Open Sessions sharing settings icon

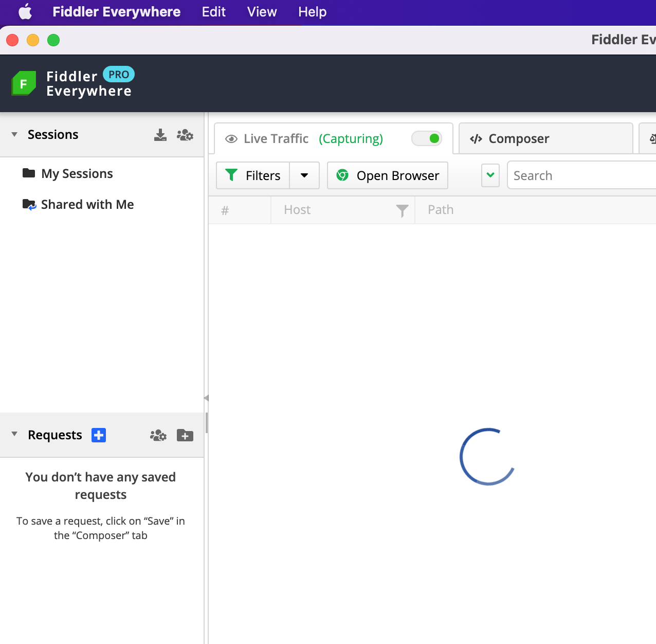coord(185,135)
